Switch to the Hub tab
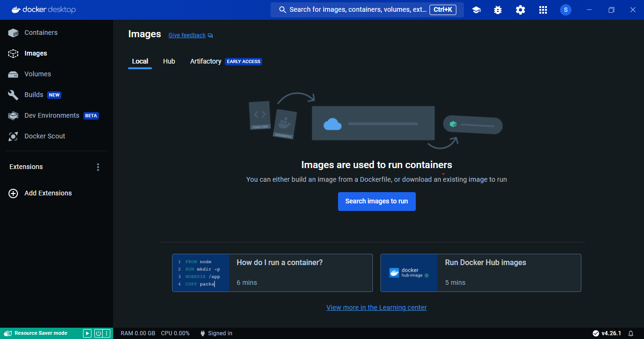The width and height of the screenshot is (644, 339). click(169, 62)
